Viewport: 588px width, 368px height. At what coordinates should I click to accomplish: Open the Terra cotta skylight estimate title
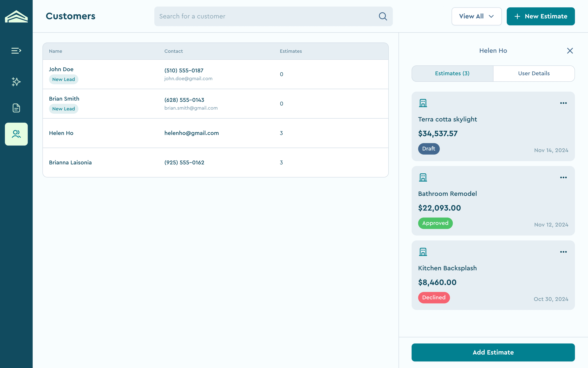448,119
